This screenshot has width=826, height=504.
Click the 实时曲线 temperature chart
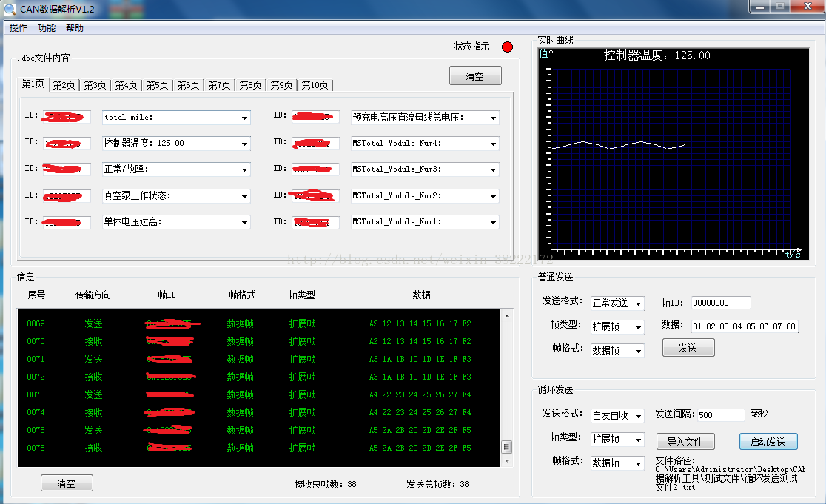pyautogui.click(x=674, y=154)
